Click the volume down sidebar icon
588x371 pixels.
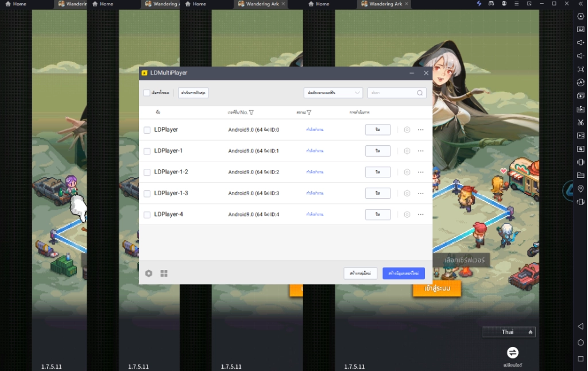coord(581,56)
